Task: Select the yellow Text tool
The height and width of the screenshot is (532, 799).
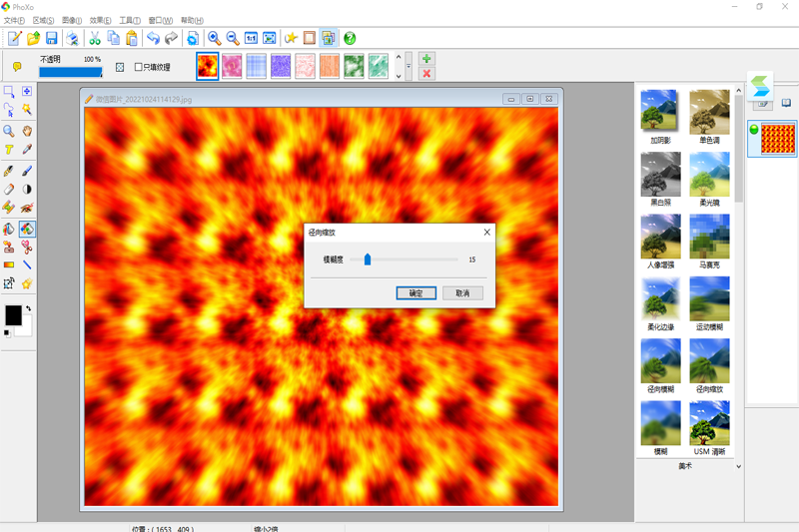Action: click(9, 149)
